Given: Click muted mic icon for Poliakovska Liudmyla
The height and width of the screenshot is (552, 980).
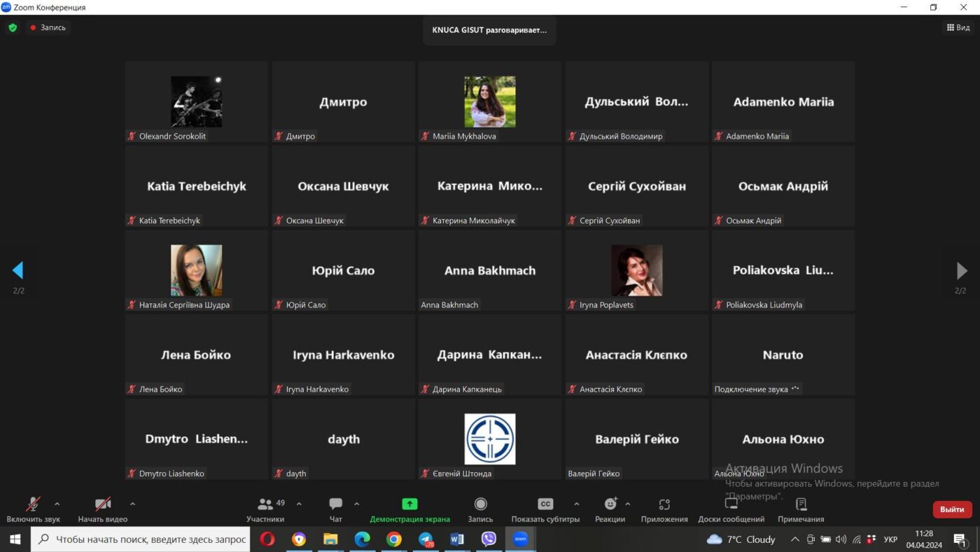Looking at the screenshot, I should pos(719,305).
